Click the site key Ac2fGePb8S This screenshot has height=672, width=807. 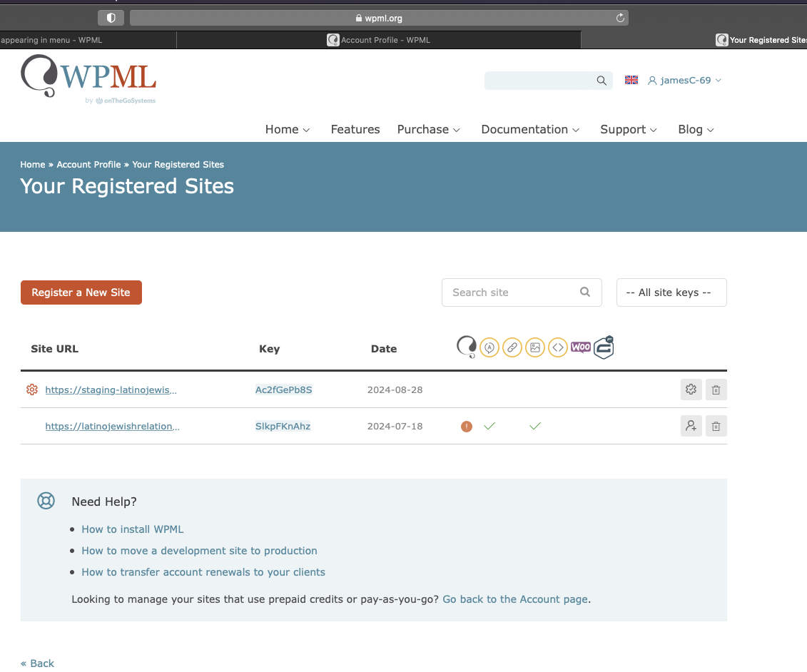coord(283,390)
